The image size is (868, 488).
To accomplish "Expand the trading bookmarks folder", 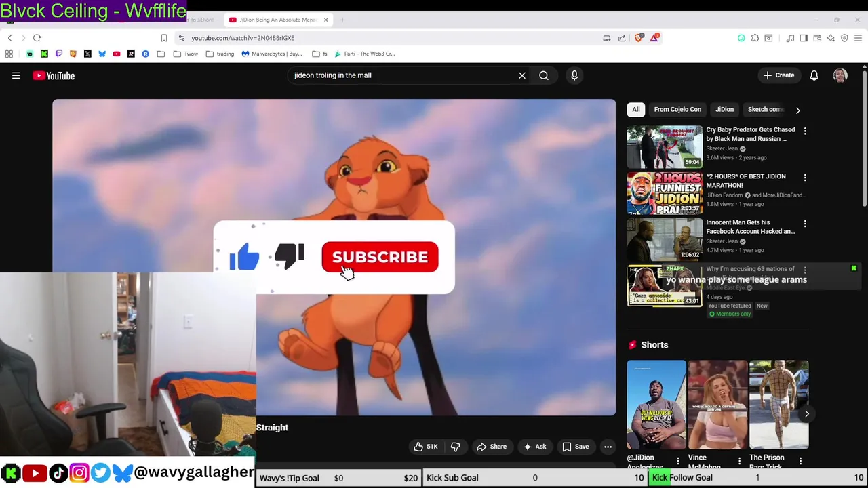I will [220, 54].
